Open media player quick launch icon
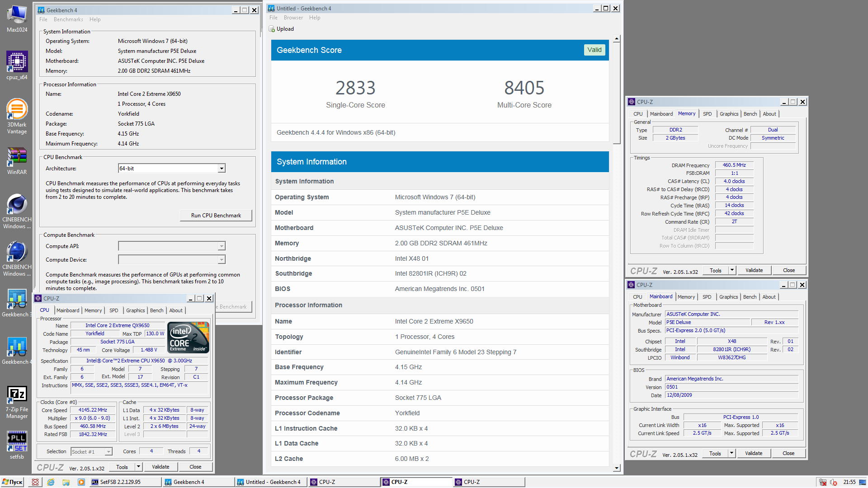Viewport: 868px width, 488px height. 81,482
